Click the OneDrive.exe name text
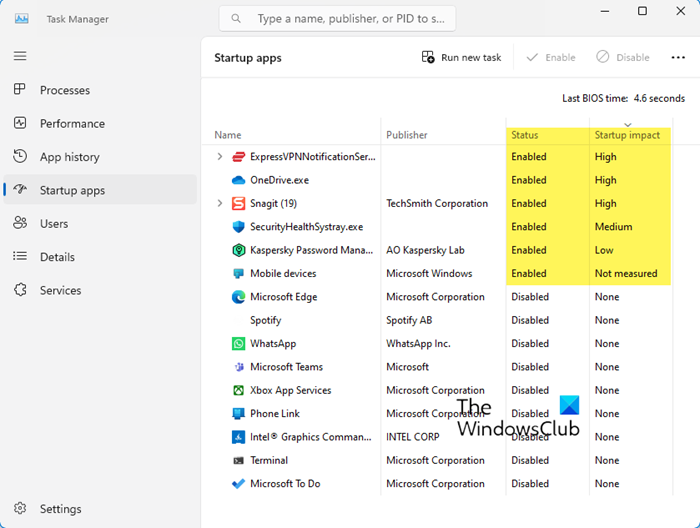This screenshot has height=528, width=700. tap(279, 180)
